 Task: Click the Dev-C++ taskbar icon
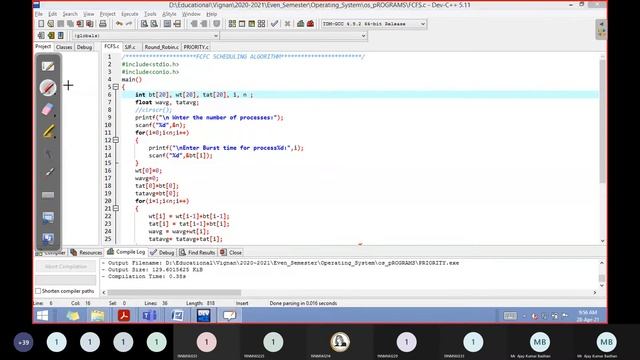pyautogui.click(x=203, y=316)
